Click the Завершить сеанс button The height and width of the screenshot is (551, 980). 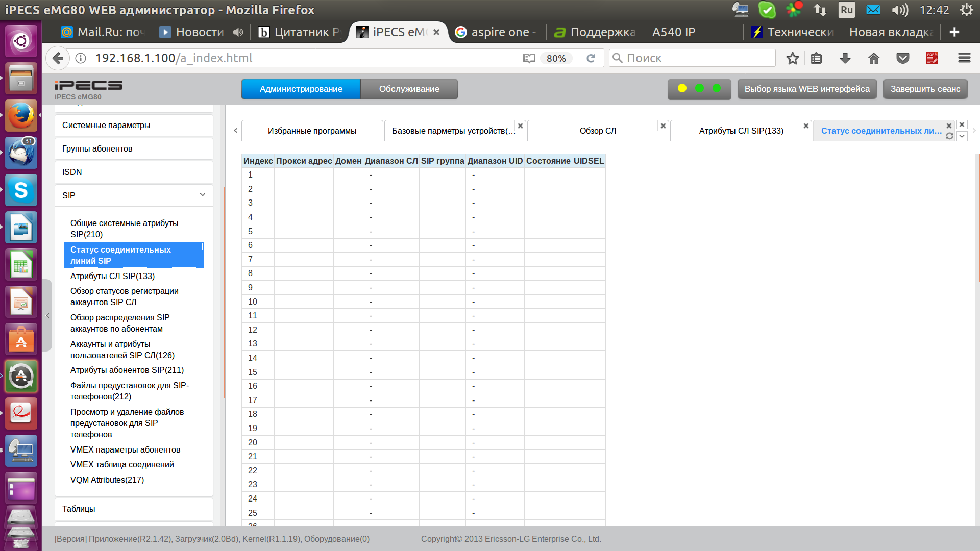tap(925, 89)
